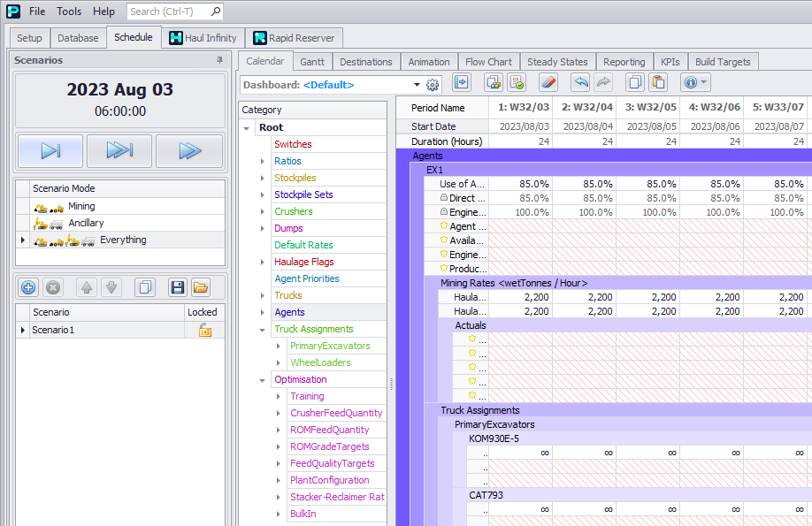Toggle the Scenario1 locked padlock
Screen dimensions: 812x526
coord(204,330)
